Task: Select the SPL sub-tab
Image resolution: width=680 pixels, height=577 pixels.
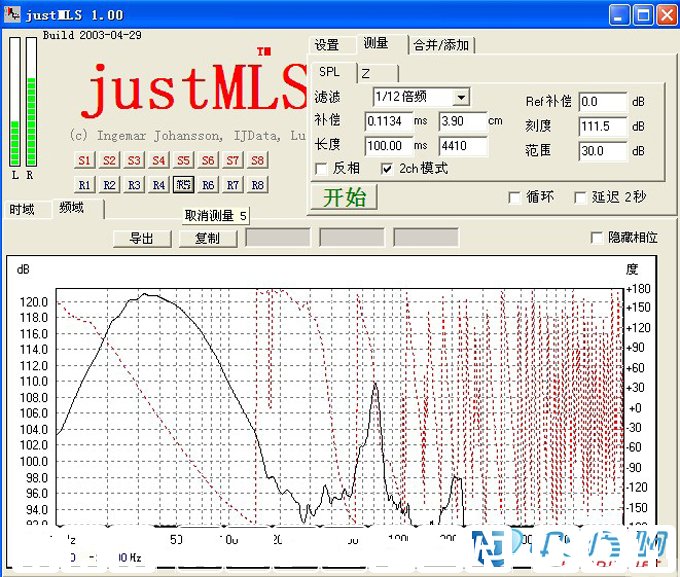Action: pos(330,72)
